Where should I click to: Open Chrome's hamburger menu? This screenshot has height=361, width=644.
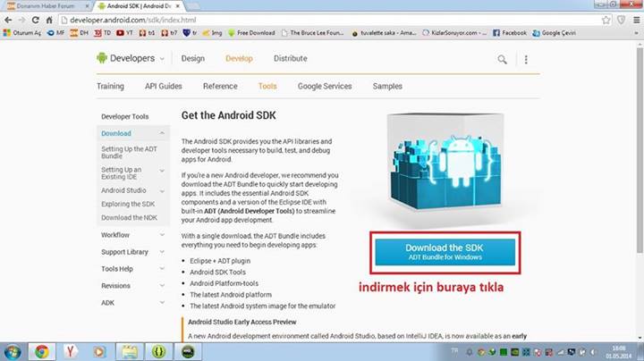click(x=636, y=20)
